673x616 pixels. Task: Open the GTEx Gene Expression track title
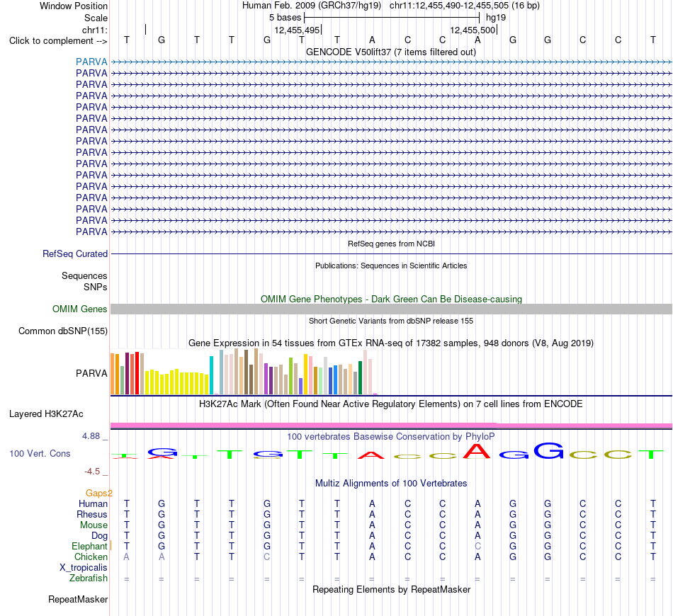390,343
